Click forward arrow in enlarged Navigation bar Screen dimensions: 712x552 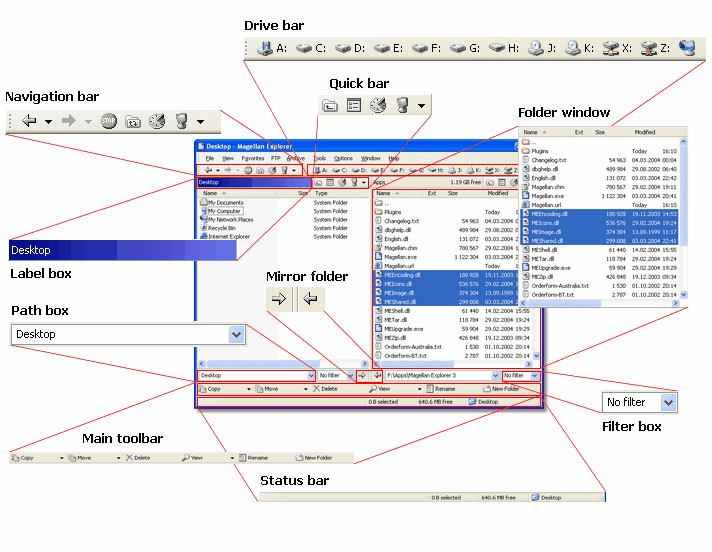point(69,121)
